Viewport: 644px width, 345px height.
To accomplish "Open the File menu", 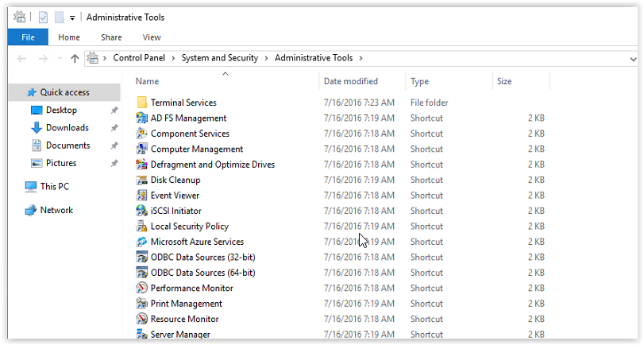I will coord(28,37).
